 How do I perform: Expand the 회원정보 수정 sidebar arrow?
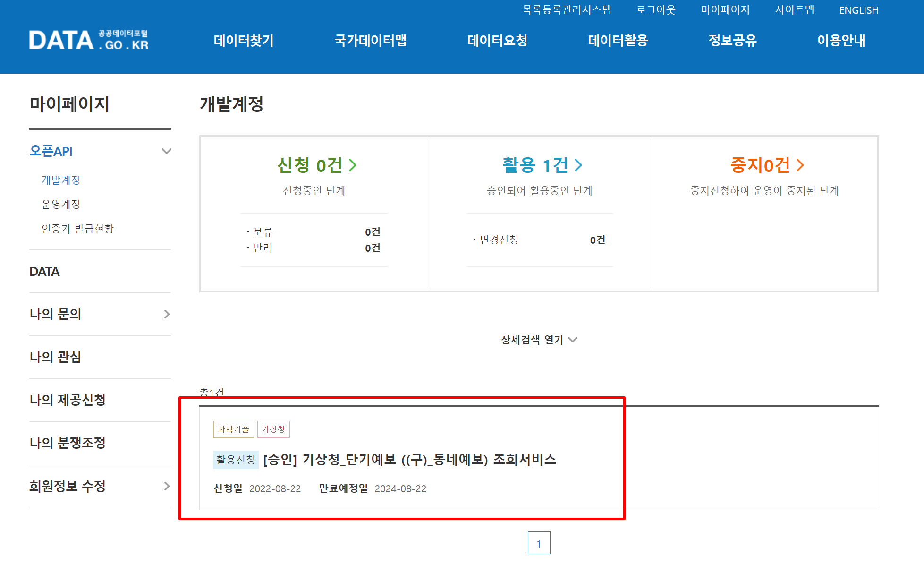166,486
